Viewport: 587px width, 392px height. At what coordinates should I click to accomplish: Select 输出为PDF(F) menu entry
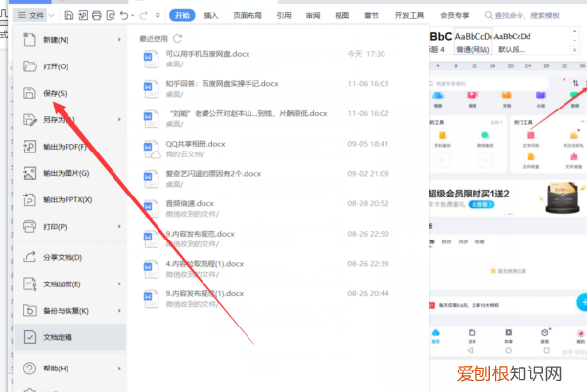coord(69,147)
